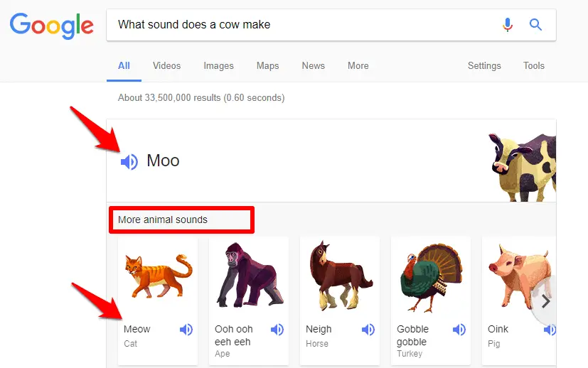The width and height of the screenshot is (588, 368).
Task: Play the pig Oink sound
Action: (x=550, y=330)
